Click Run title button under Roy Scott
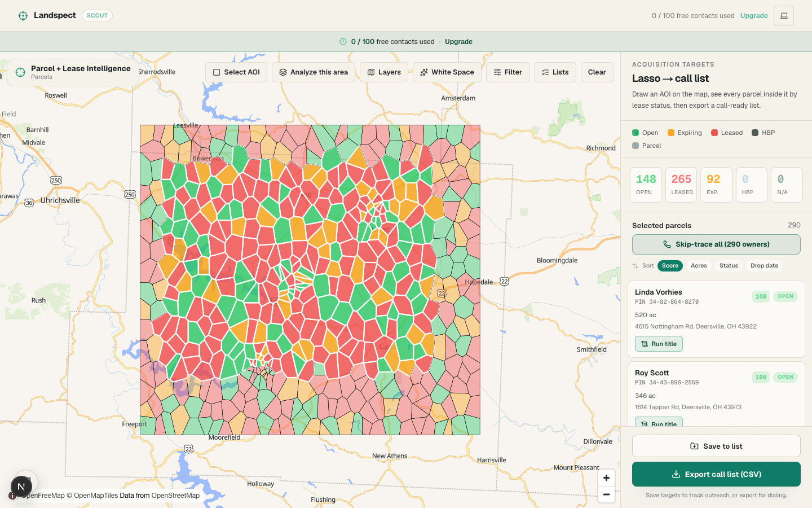 coord(659,422)
